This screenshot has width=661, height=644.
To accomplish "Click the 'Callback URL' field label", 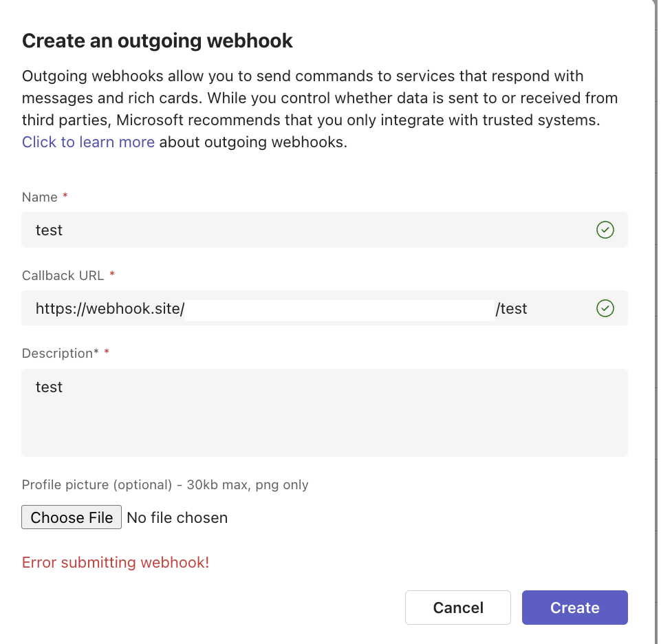I will click(x=63, y=275).
